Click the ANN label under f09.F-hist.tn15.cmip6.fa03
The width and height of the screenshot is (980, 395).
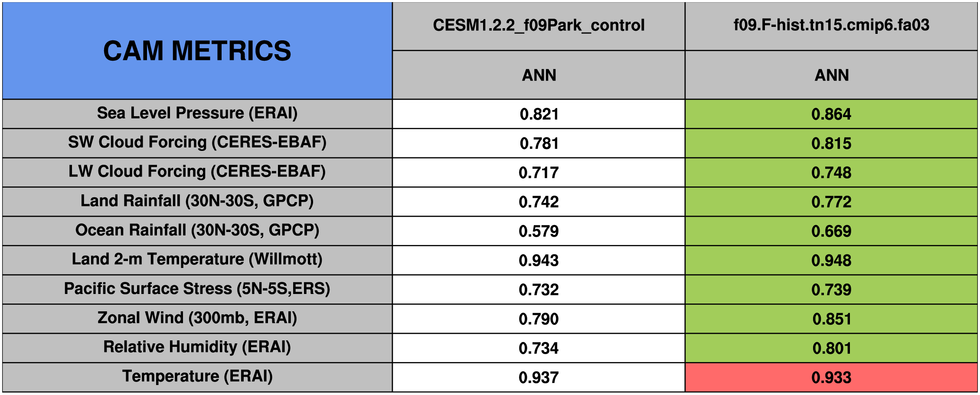tap(831, 75)
